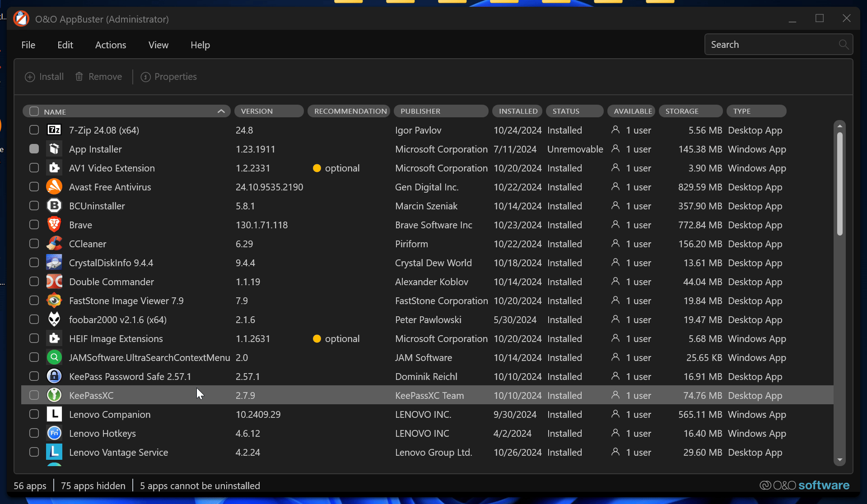This screenshot has width=867, height=504.
Task: Click the scrollbar down arrow
Action: click(x=840, y=460)
